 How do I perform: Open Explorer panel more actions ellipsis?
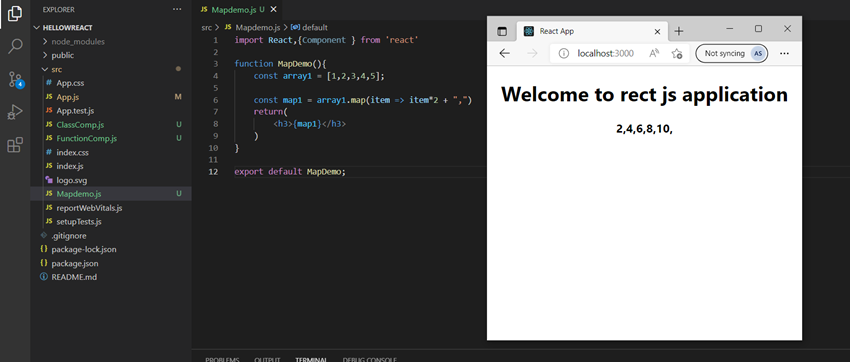tap(177, 10)
